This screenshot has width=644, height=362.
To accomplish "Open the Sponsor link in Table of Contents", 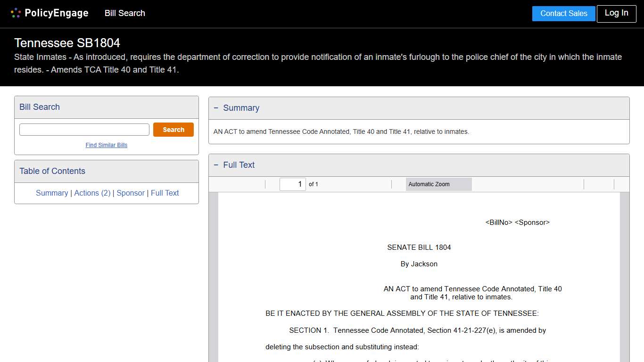I will tap(131, 193).
